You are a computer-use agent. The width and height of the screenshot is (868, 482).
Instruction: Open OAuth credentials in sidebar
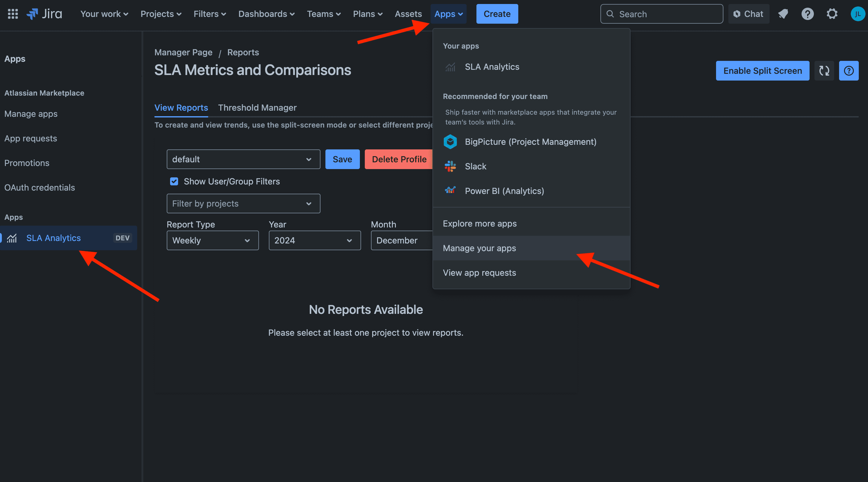click(40, 188)
